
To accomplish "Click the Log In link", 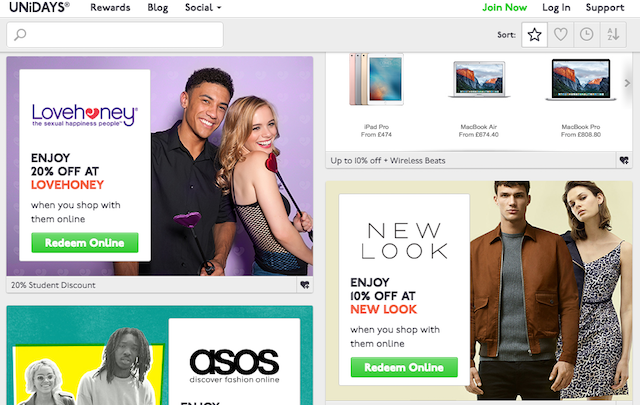I will click(556, 7).
